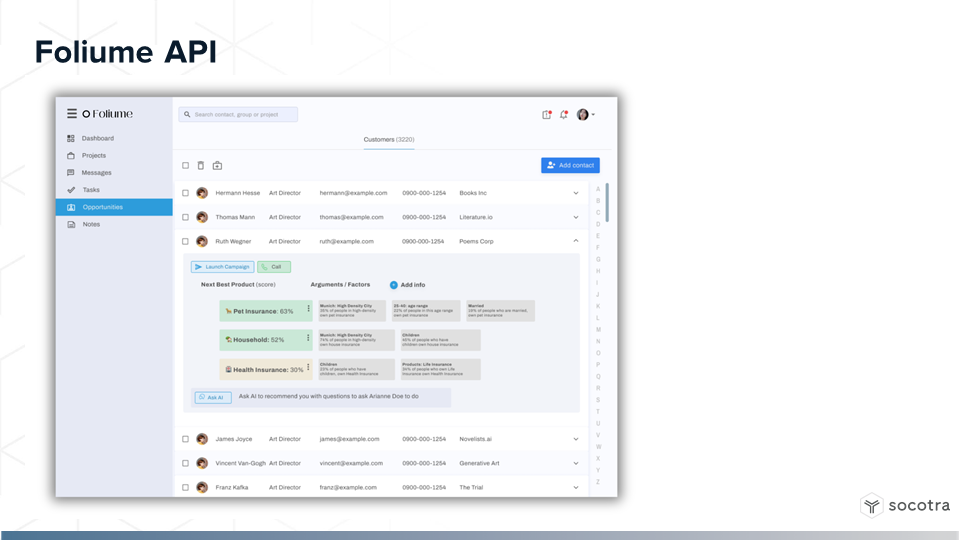The image size is (960, 540).
Task: Click Vincent Van-Gogh's avatar
Action: [x=202, y=463]
